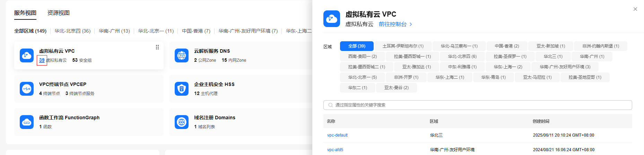Click the FunctionGraph service icon

pyautogui.click(x=27, y=122)
